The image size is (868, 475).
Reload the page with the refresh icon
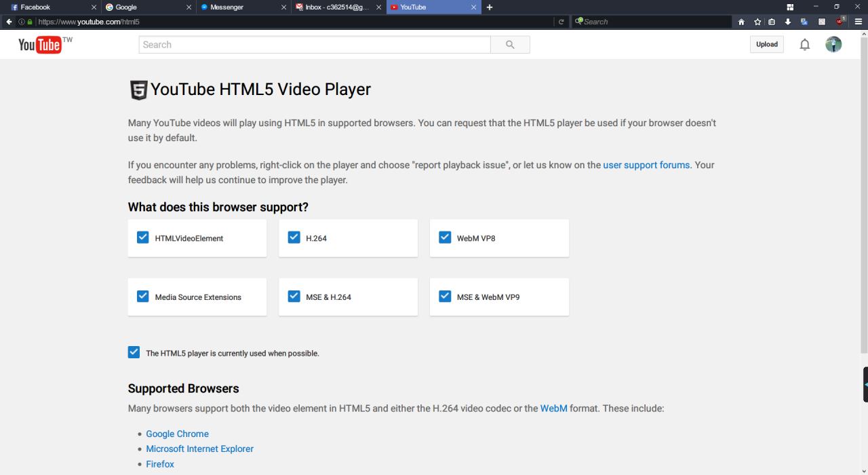click(x=561, y=22)
